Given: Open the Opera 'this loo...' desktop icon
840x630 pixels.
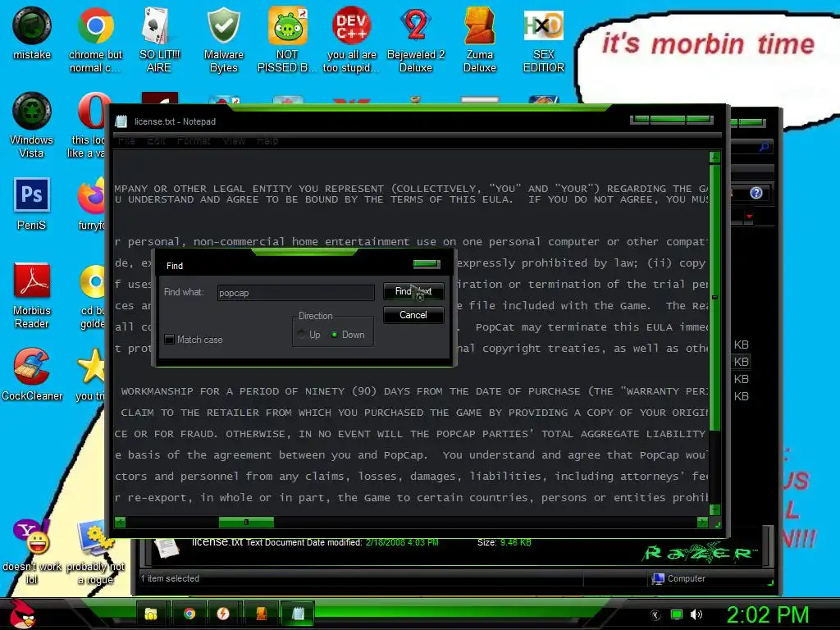Looking at the screenshot, I should pyautogui.click(x=90, y=125).
